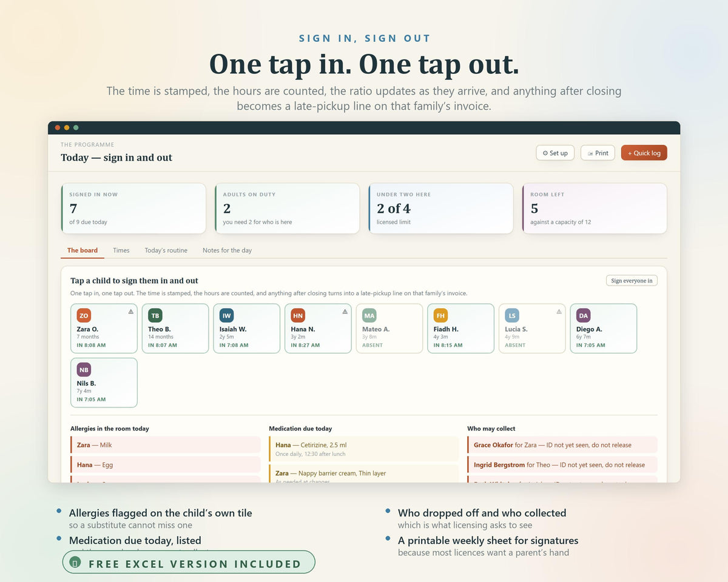Click the green window dot in title bar
Image resolution: width=728 pixels, height=582 pixels.
pos(76,127)
